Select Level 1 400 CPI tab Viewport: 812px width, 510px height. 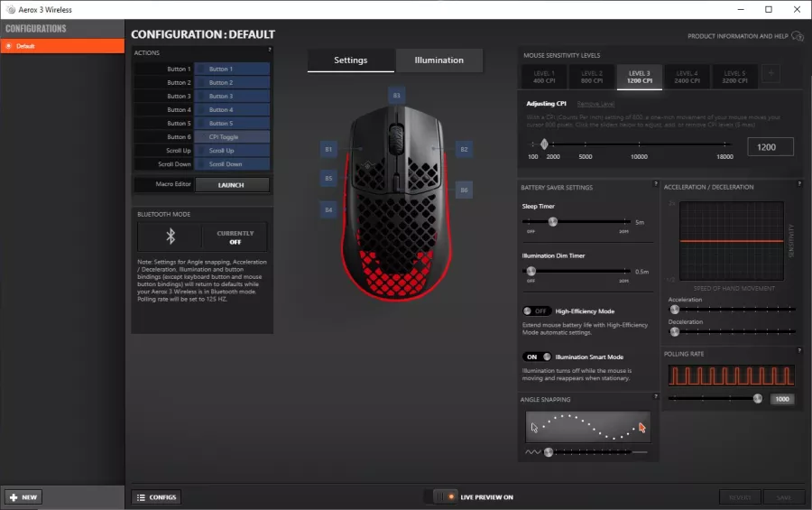point(544,78)
